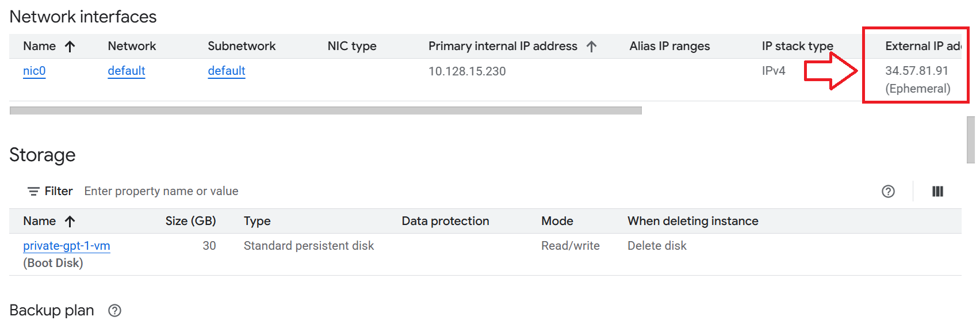Click the Size (GB) column header
Viewport: 980px width, 324px height.
tap(190, 221)
